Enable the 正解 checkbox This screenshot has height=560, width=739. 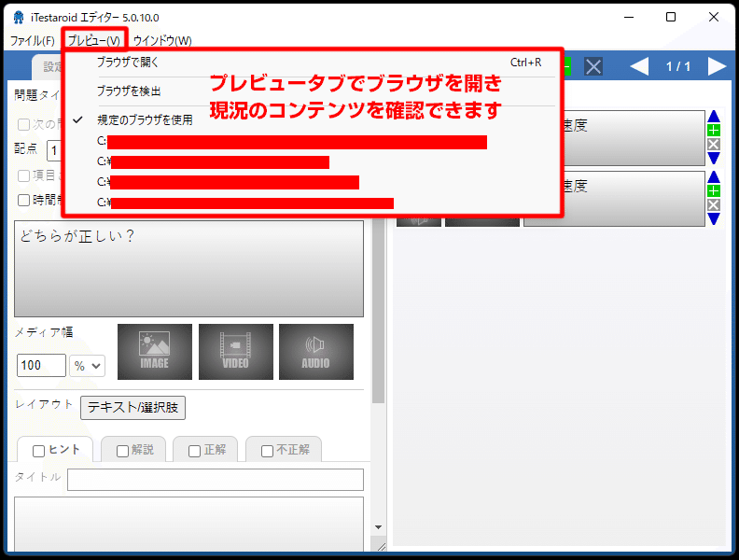click(x=195, y=451)
